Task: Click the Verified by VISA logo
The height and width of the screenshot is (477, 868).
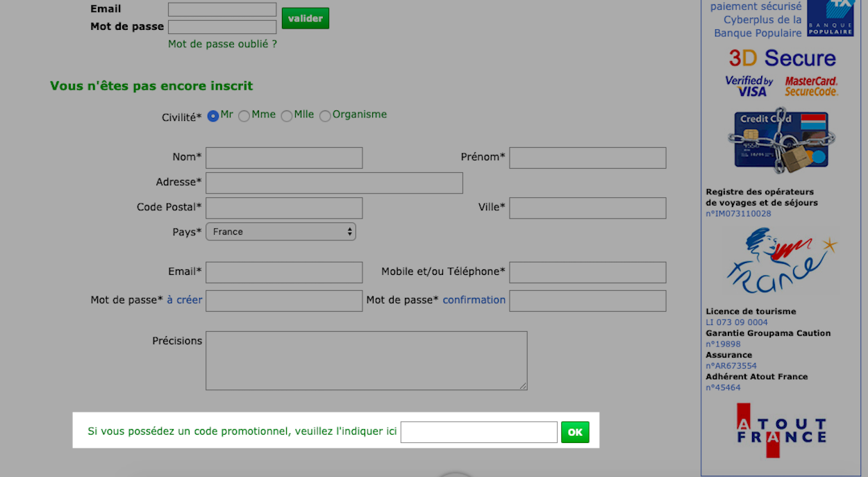Action: pos(749,86)
